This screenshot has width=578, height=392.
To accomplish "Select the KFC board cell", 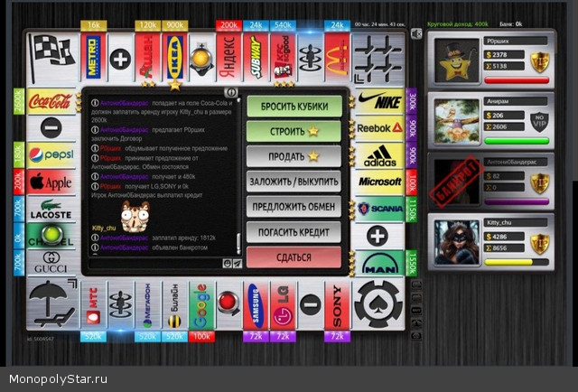I will tap(283, 57).
